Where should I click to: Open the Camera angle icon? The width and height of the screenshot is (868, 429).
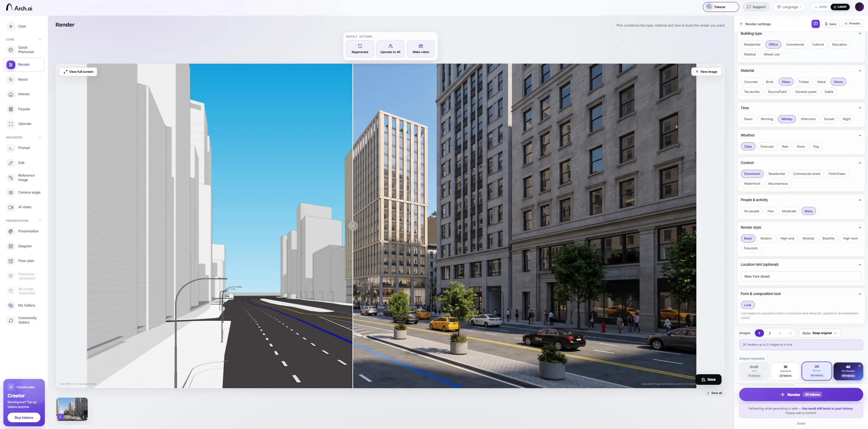(11, 193)
